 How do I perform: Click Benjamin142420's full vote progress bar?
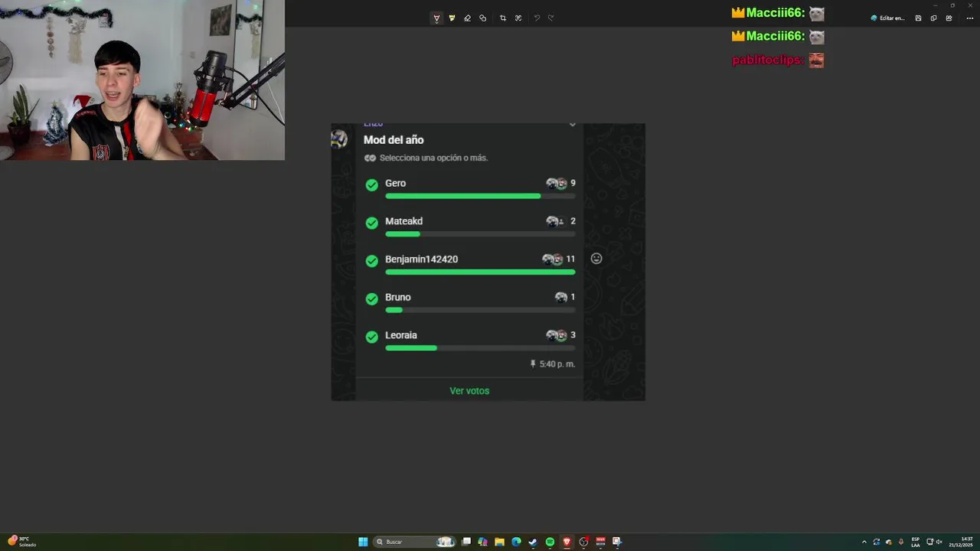pos(480,272)
